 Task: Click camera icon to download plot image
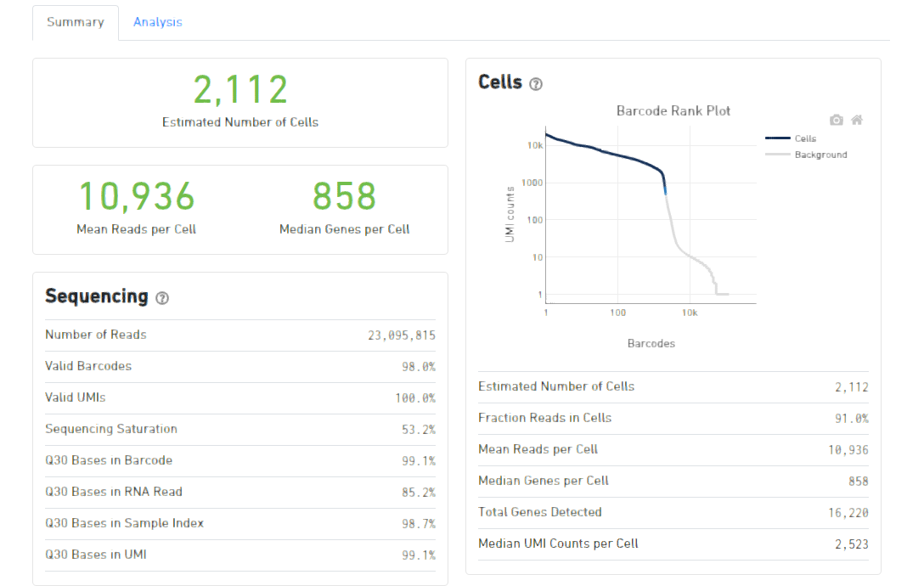click(837, 121)
